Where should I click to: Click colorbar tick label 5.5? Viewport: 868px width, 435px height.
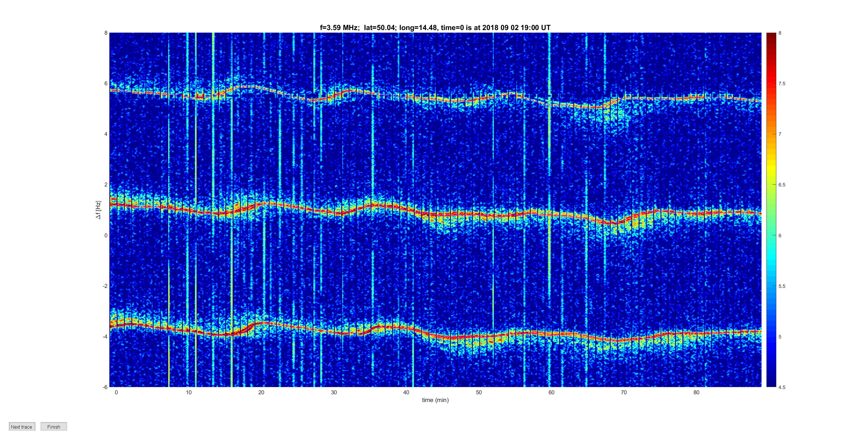(782, 286)
